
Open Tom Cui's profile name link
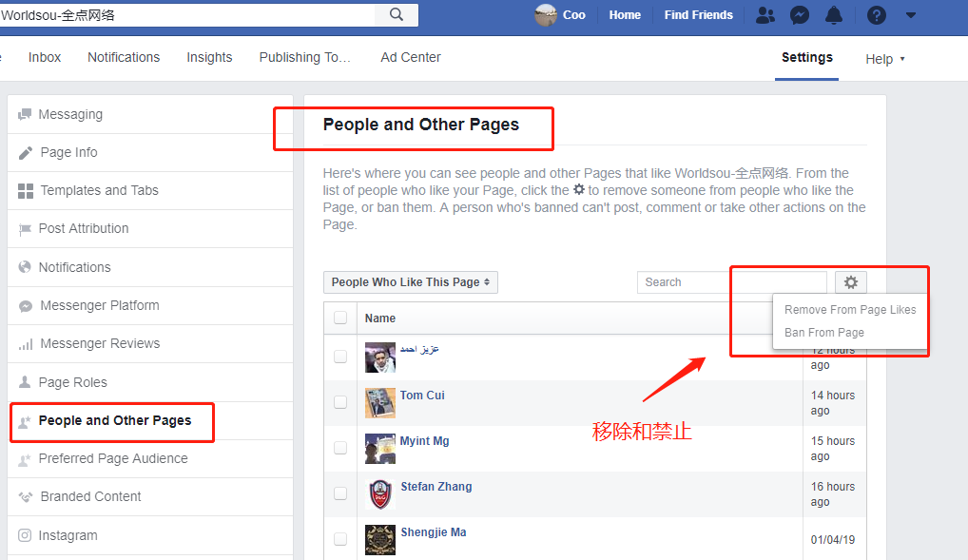(422, 396)
